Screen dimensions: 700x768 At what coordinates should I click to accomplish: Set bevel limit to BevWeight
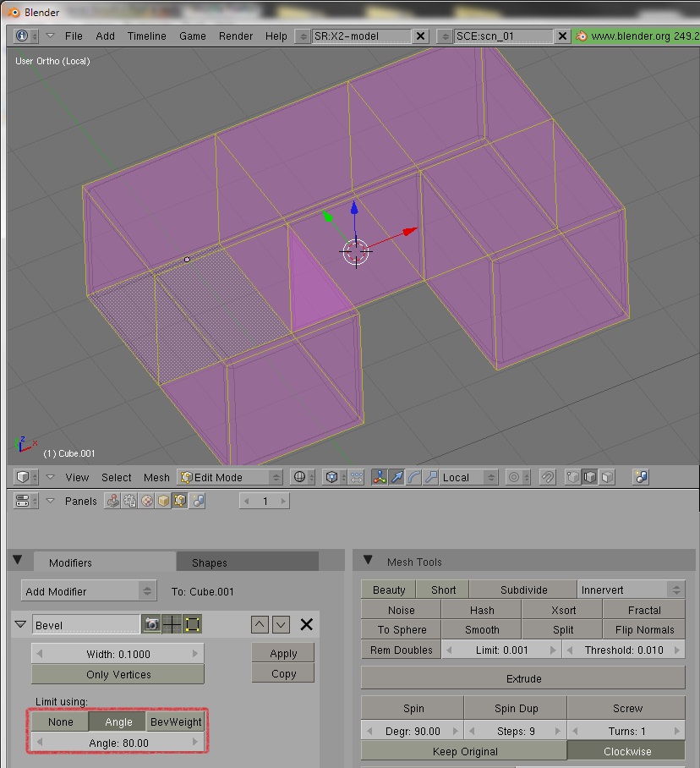pyautogui.click(x=175, y=721)
